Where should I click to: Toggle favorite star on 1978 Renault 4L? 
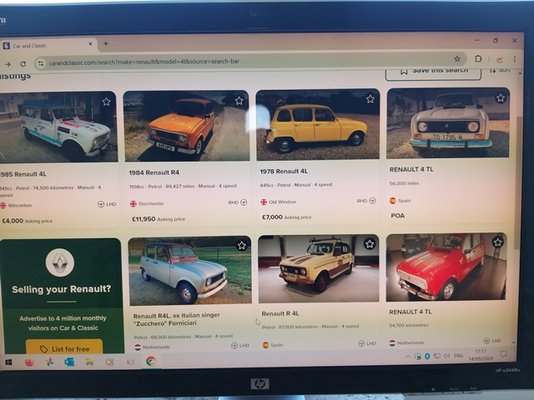pyautogui.click(x=370, y=99)
